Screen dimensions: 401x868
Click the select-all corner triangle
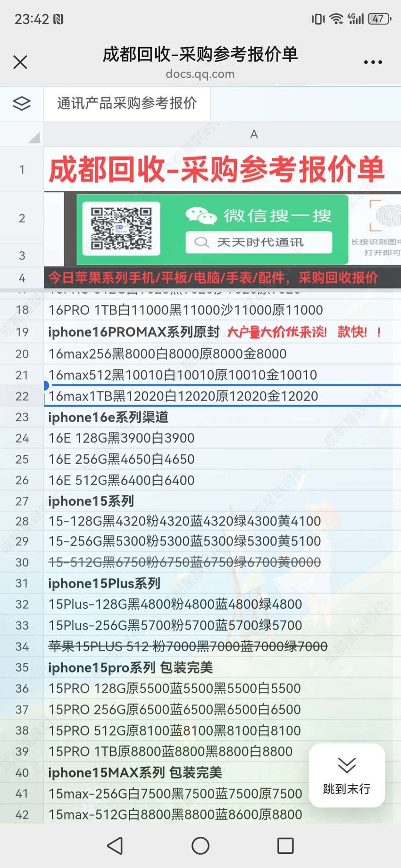[x=34, y=137]
